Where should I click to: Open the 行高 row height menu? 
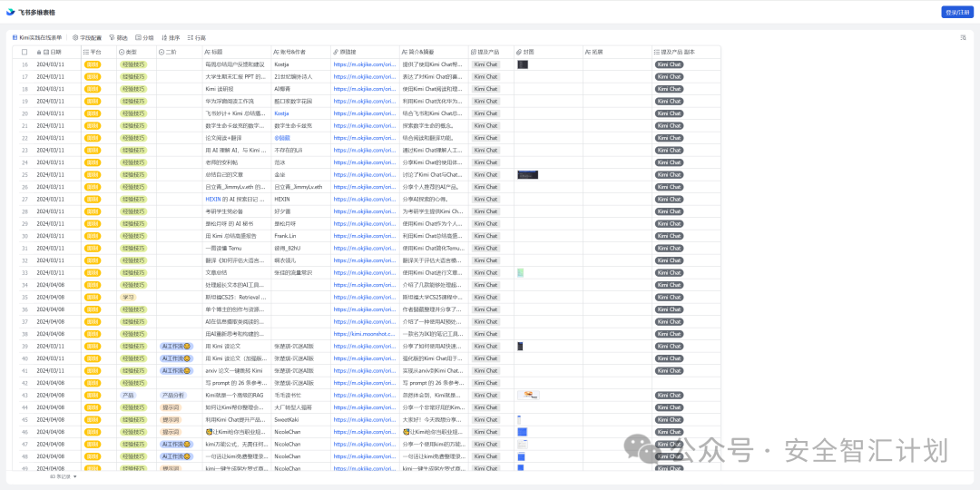coord(197,37)
